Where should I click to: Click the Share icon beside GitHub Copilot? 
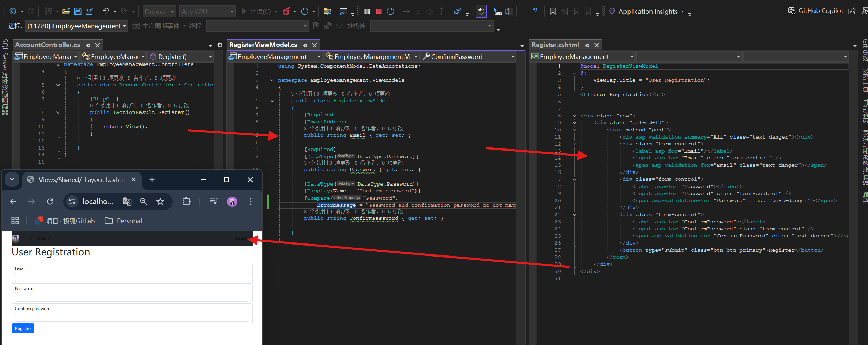coord(852,11)
